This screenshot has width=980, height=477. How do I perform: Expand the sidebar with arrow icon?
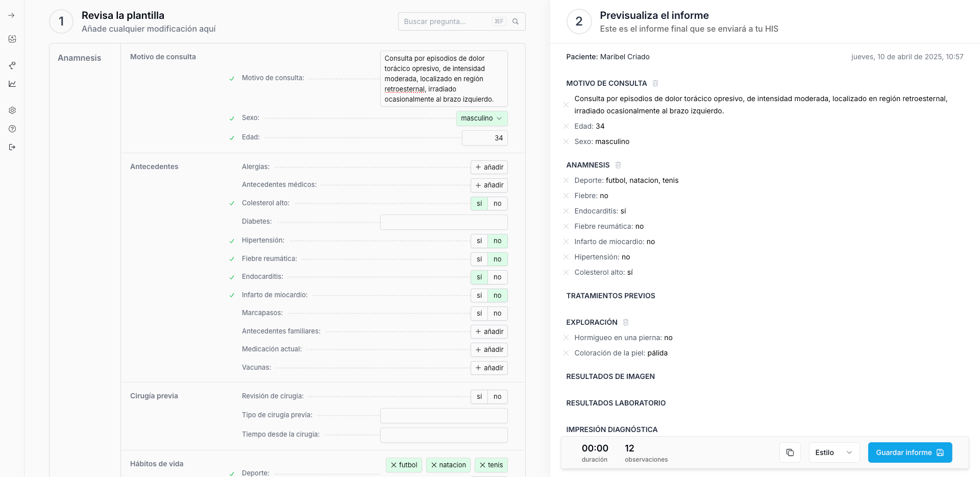point(12,15)
